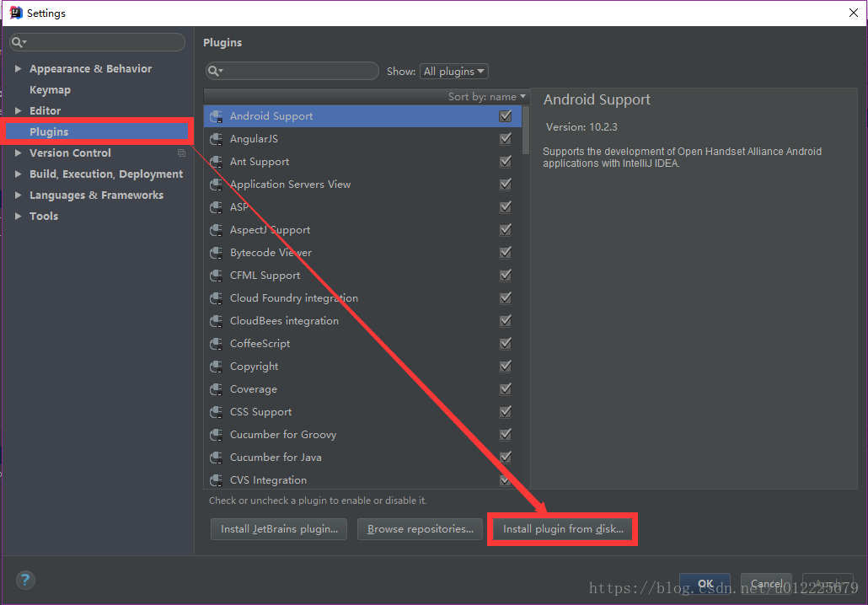This screenshot has height=605, width=868.
Task: Uncheck the AngularJS plugin
Action: (x=506, y=139)
